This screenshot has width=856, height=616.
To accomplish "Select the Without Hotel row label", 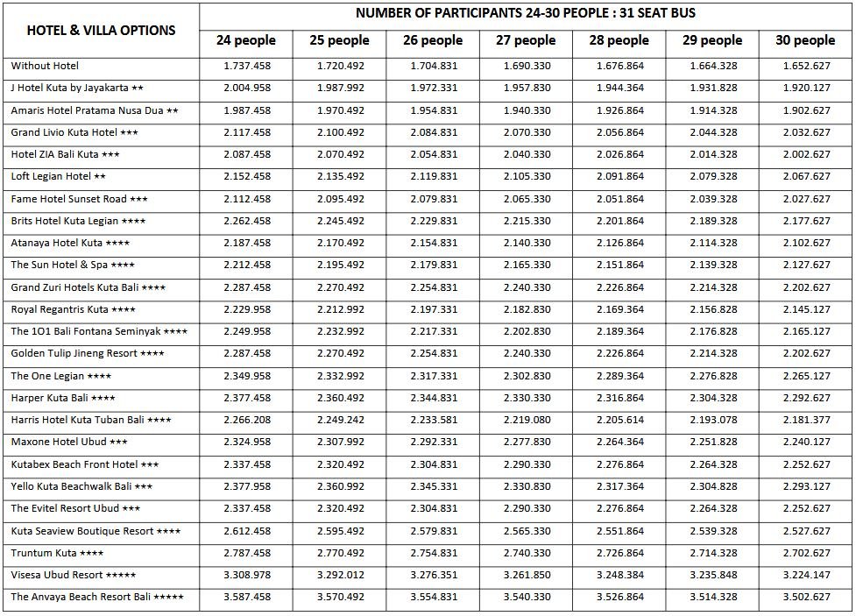I will pyautogui.click(x=45, y=66).
